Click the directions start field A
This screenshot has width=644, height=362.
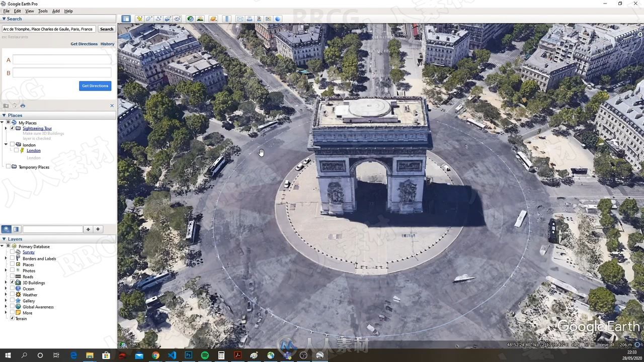pyautogui.click(x=62, y=60)
